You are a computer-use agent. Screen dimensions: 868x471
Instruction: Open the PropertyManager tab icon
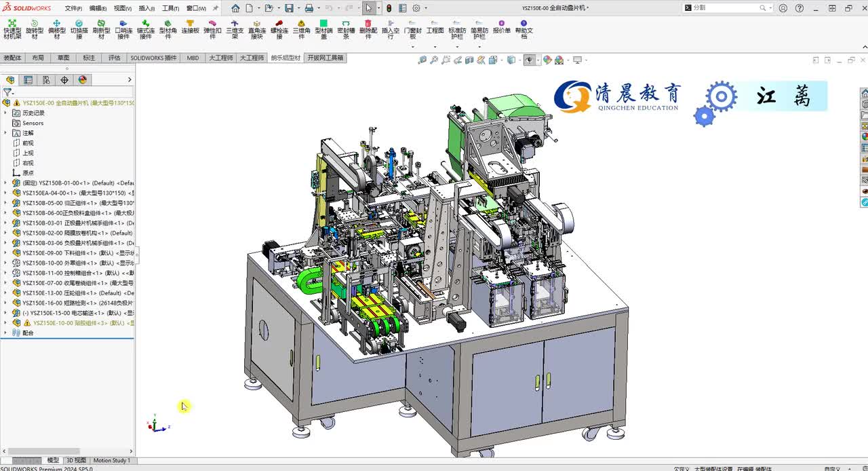[x=28, y=79]
